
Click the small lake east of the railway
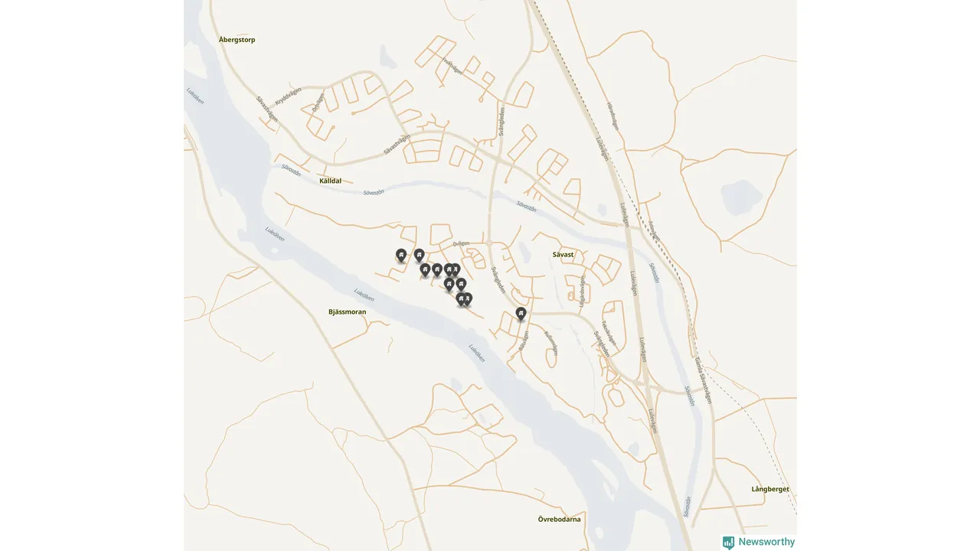coord(738,197)
